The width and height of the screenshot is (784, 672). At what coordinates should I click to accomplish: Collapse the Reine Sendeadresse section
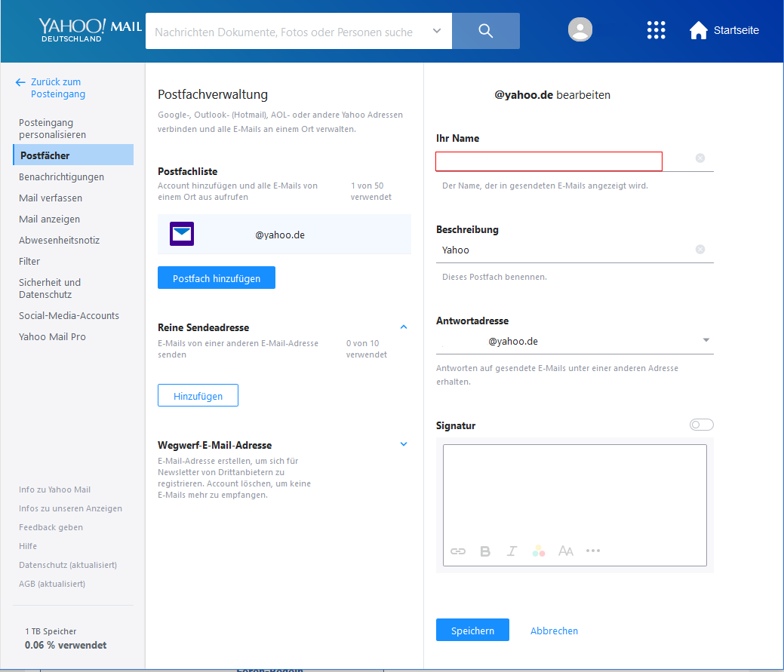pyautogui.click(x=404, y=327)
